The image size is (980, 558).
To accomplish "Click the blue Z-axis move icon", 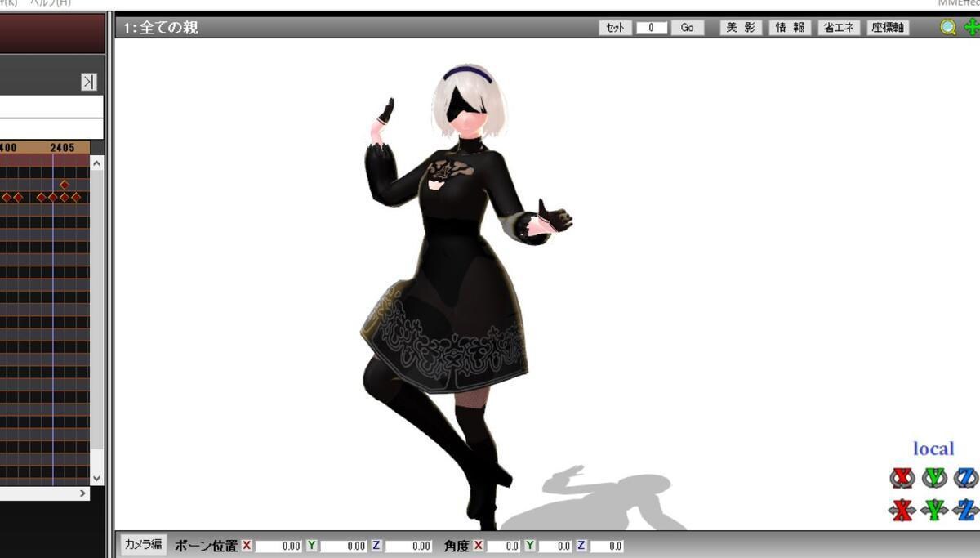I will 966,510.
